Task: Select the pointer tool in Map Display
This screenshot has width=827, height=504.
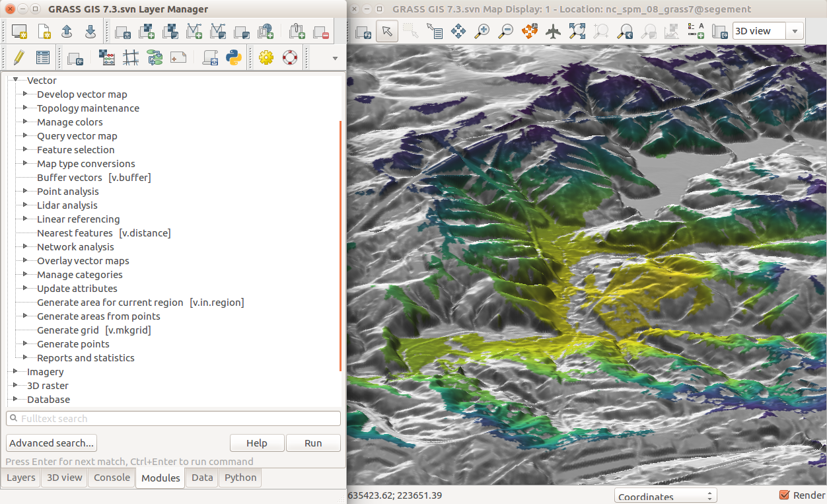Action: [x=387, y=31]
